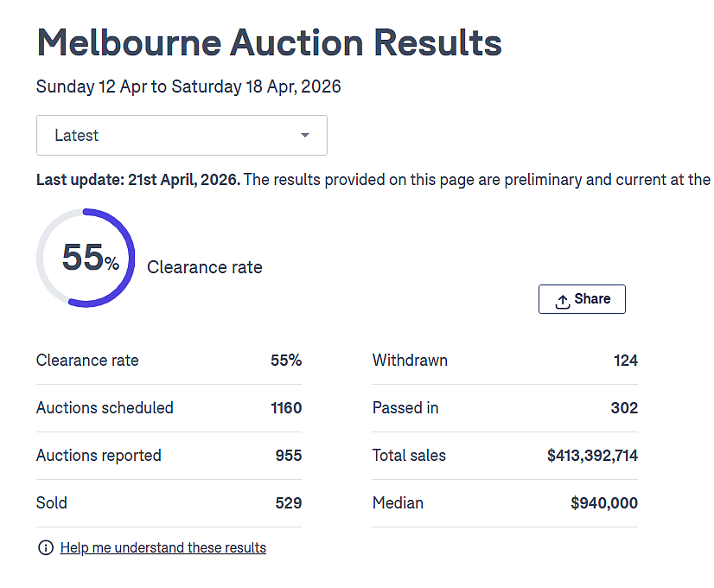This screenshot has height=588, width=714.
Task: Click the Sunday 12 Apr date range text
Action: (188, 86)
